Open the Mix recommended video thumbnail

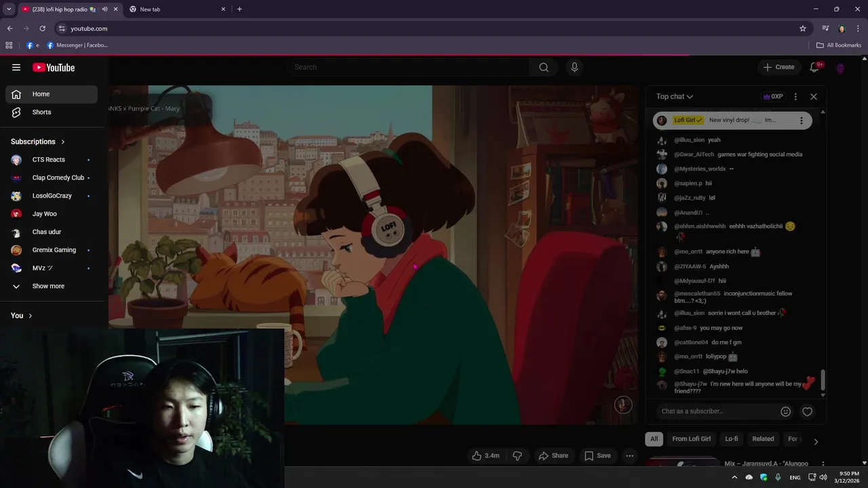click(x=682, y=463)
